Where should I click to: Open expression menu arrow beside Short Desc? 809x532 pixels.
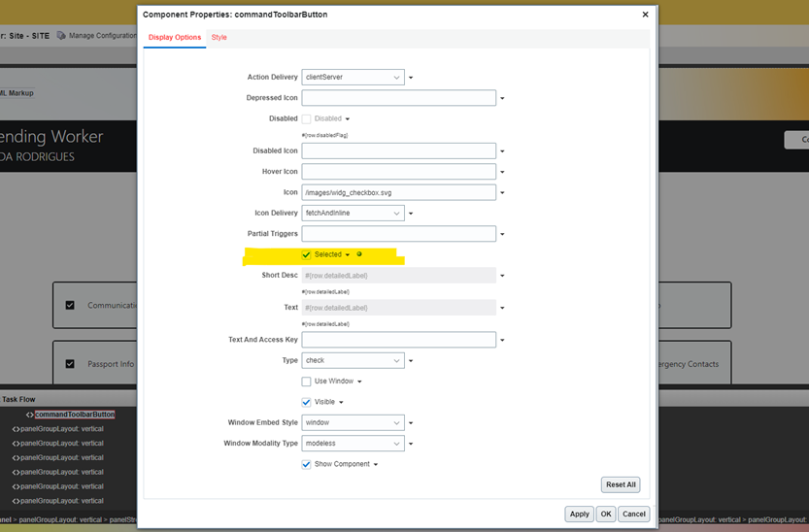click(x=502, y=276)
